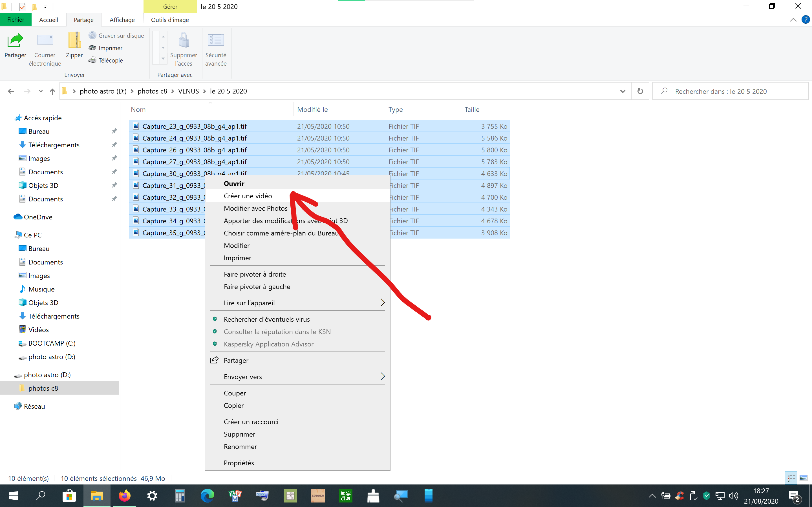Choose Propriétés in the context menu

(x=239, y=463)
